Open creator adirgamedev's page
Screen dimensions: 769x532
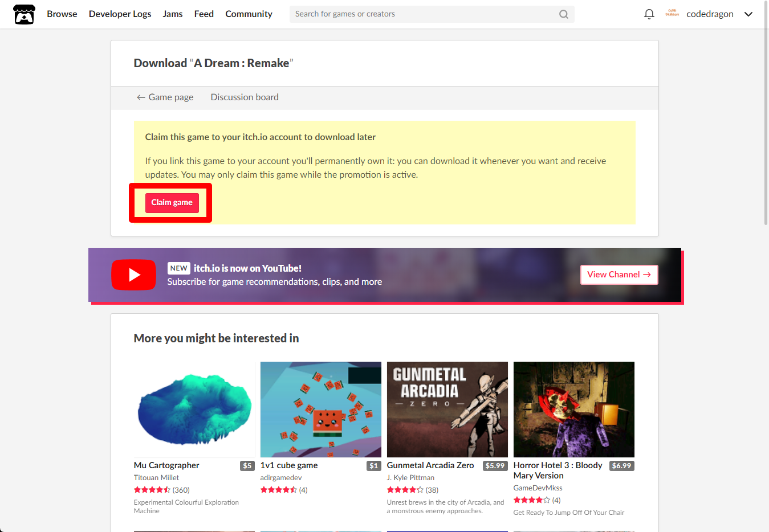(281, 478)
